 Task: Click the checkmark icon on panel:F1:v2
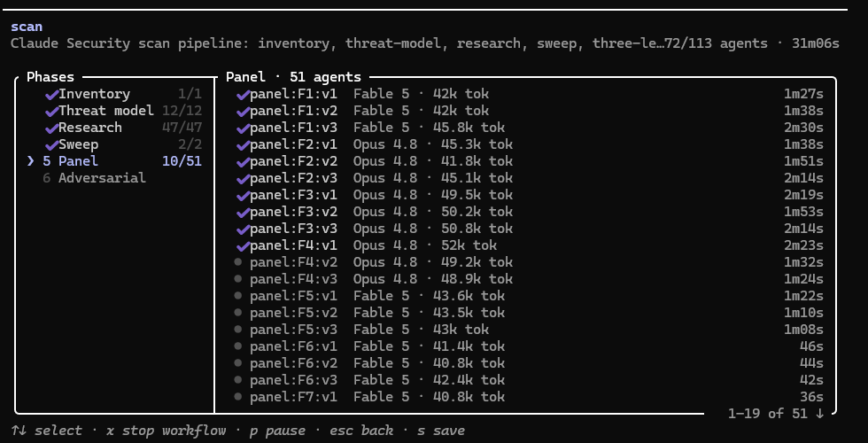coord(243,112)
